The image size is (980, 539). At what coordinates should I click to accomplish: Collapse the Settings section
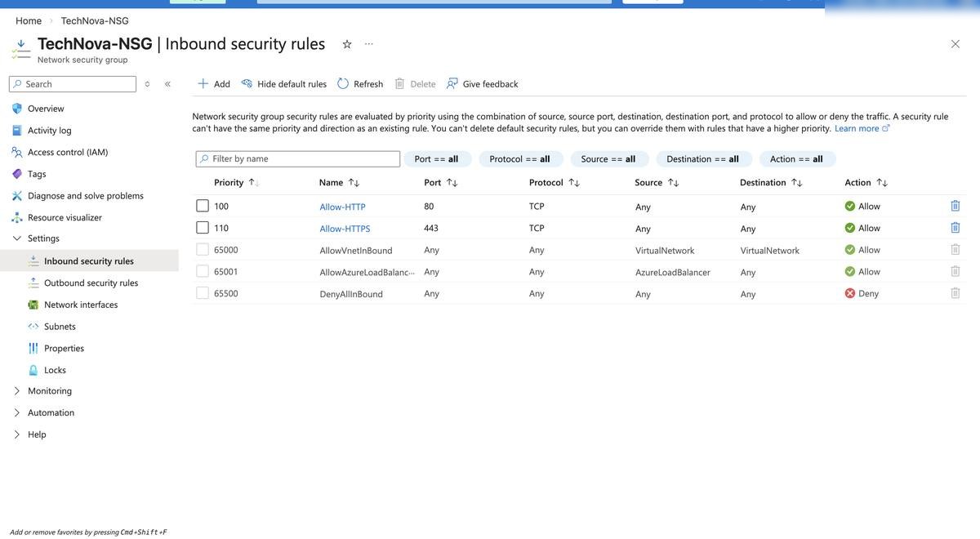tap(17, 238)
